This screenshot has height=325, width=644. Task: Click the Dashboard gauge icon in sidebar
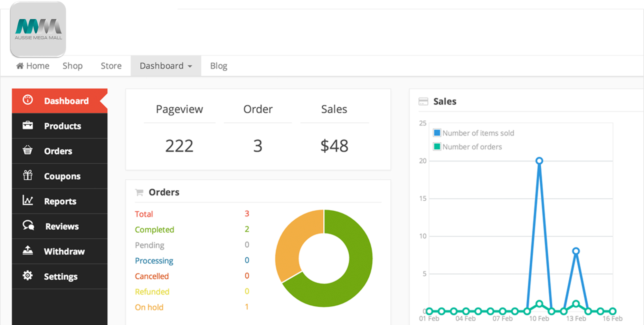click(x=28, y=100)
